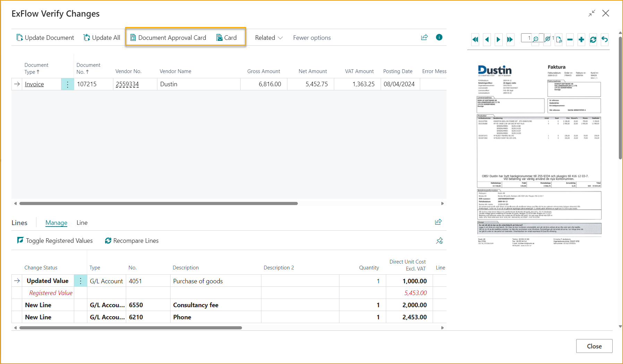This screenshot has height=364, width=623.
Task: Go to first page of invoice preview
Action: (x=475, y=39)
